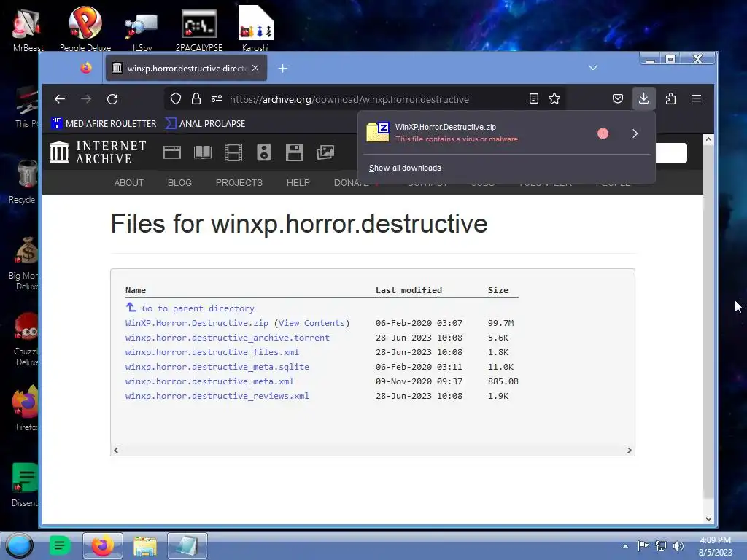Open Firefox application hamburger menu
The width and height of the screenshot is (747, 560).
697,98
